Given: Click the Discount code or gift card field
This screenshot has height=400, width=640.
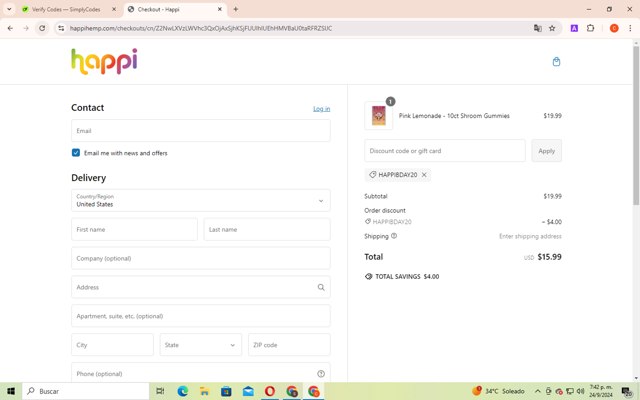Looking at the screenshot, I should 445,151.
